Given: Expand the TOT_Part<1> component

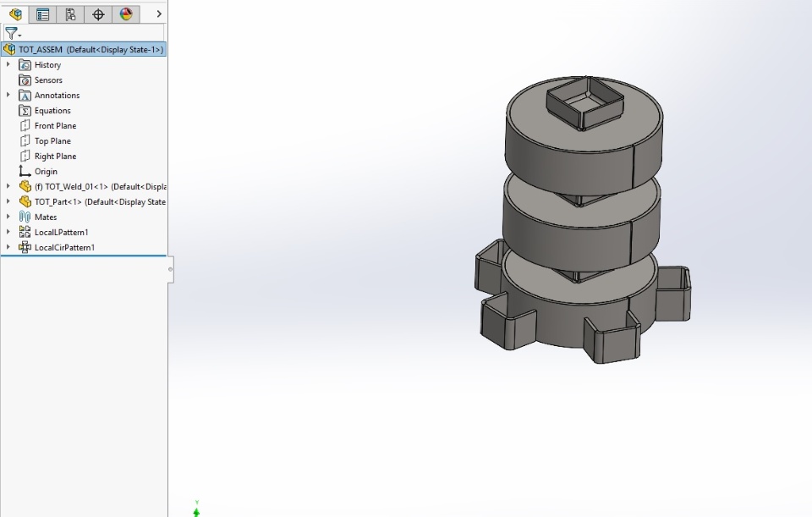Looking at the screenshot, I should click(8, 201).
